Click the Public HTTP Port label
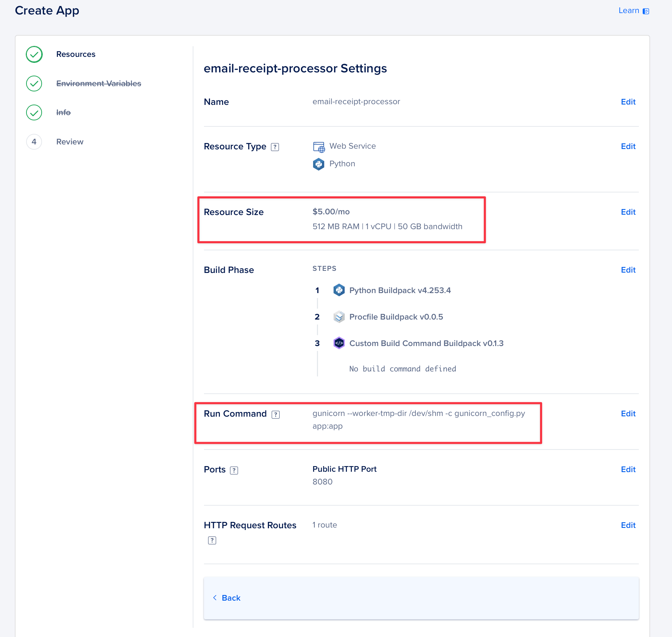This screenshot has height=637, width=672. coord(344,469)
